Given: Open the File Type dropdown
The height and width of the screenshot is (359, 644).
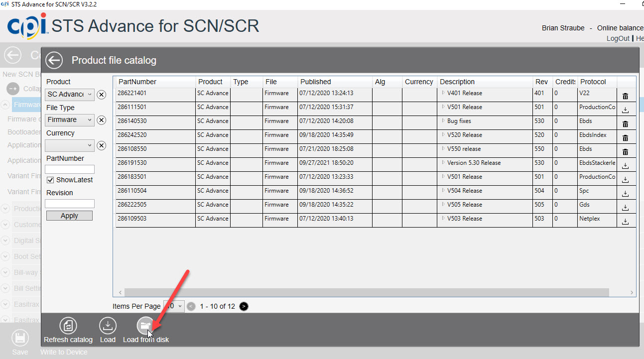Looking at the screenshot, I should click(70, 120).
